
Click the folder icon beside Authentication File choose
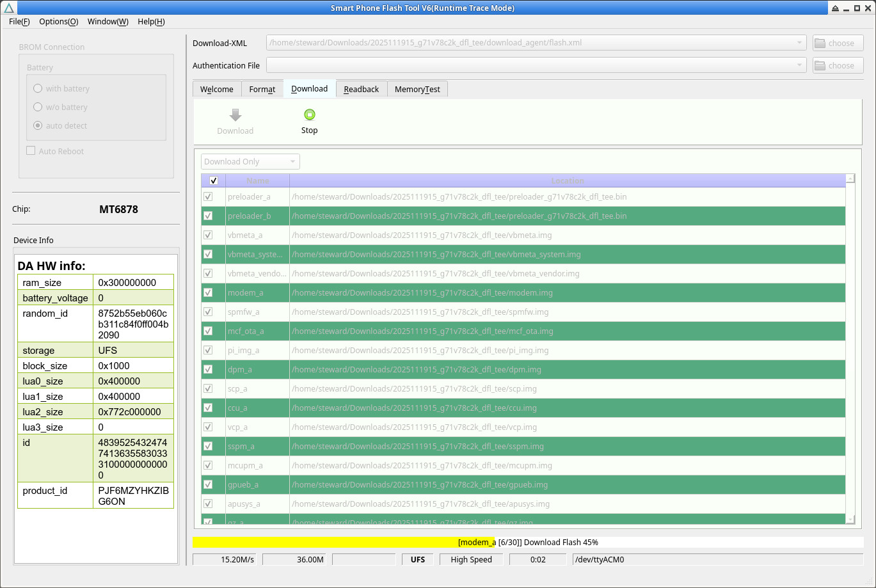tap(820, 66)
